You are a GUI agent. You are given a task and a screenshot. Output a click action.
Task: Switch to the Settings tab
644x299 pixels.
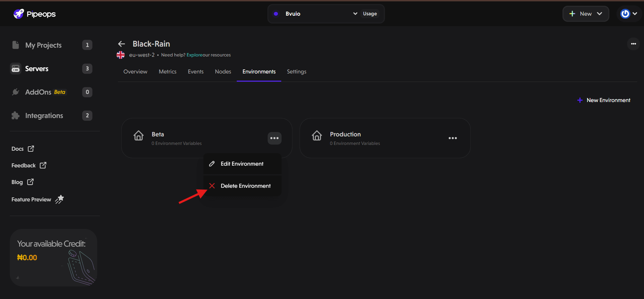tap(297, 71)
